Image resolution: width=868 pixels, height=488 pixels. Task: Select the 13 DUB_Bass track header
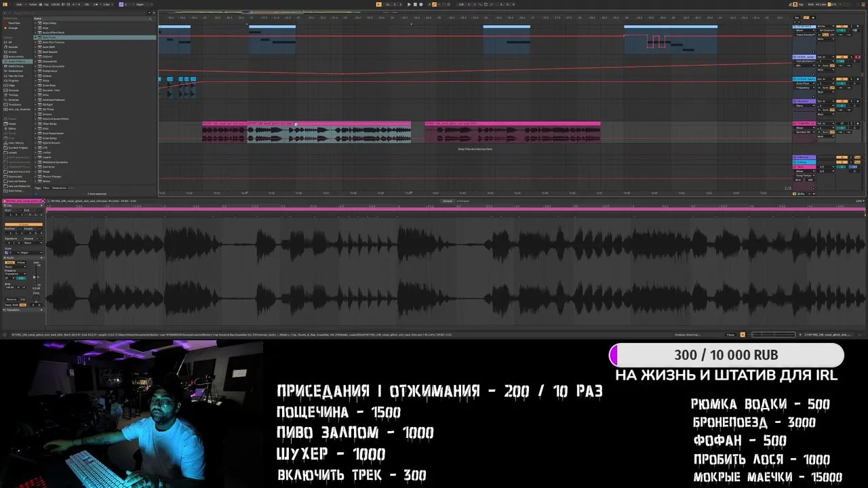pyautogui.click(x=804, y=79)
